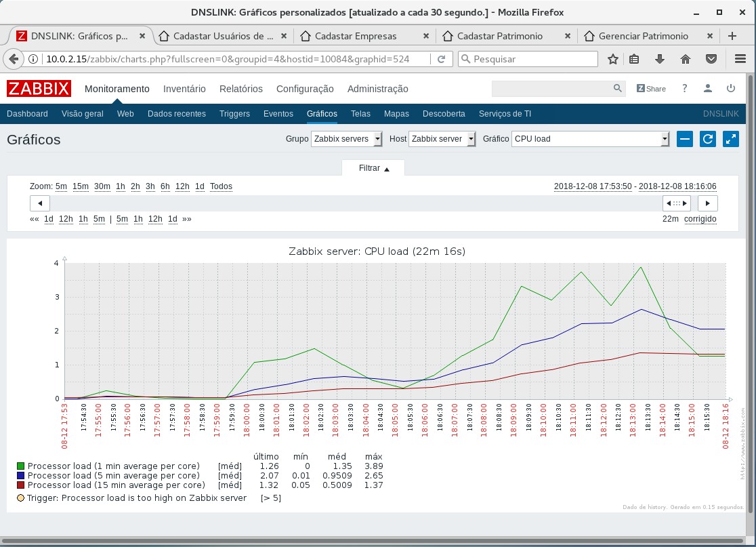Toggle fullscreen with the blue expand button

tap(731, 139)
